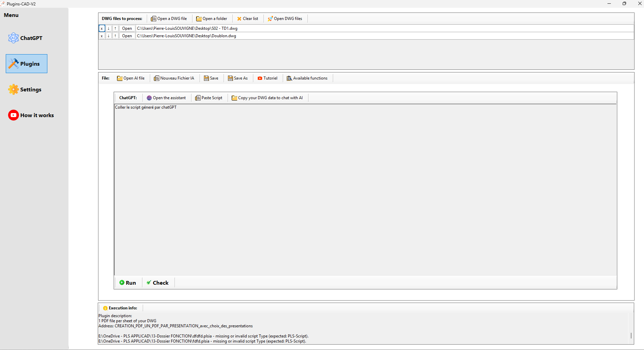The image size is (644, 350).
Task: Clear list of DWG files
Action: coord(248,19)
